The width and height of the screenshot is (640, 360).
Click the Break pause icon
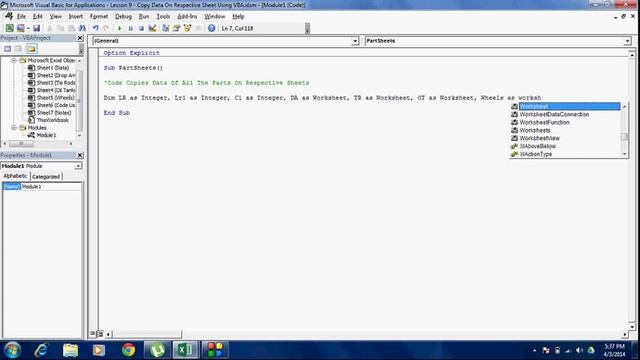131,28
